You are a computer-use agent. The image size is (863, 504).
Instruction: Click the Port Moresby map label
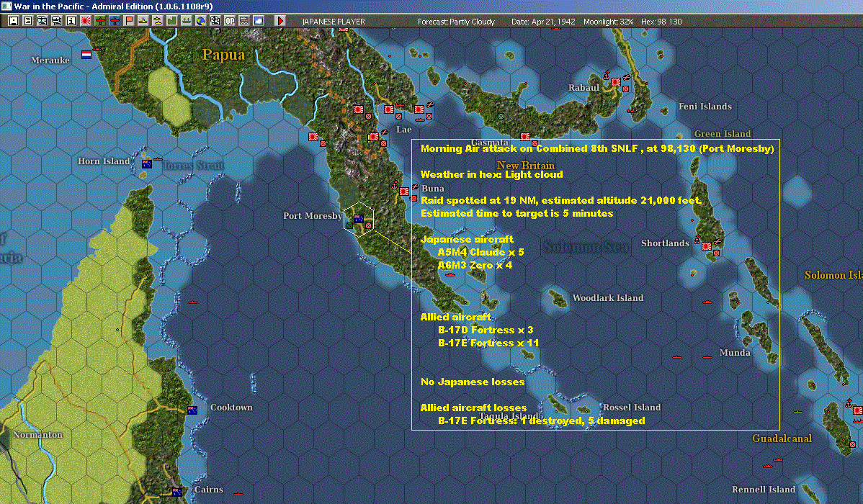[313, 216]
